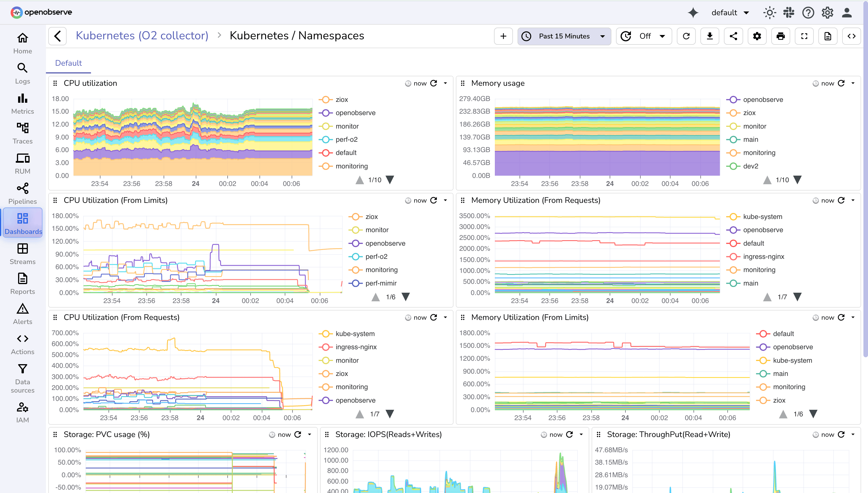This screenshot has width=868, height=493.
Task: Open the Past 15 Minutes time picker
Action: pyautogui.click(x=564, y=36)
